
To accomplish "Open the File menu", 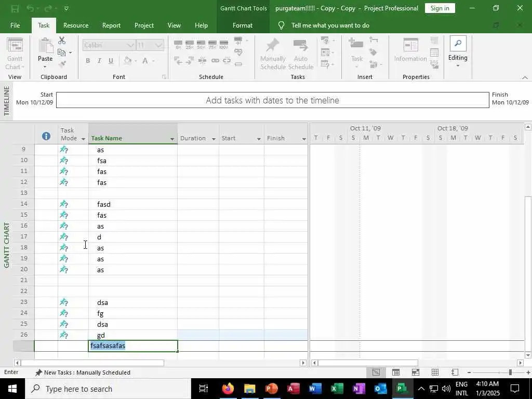I will coord(15,25).
